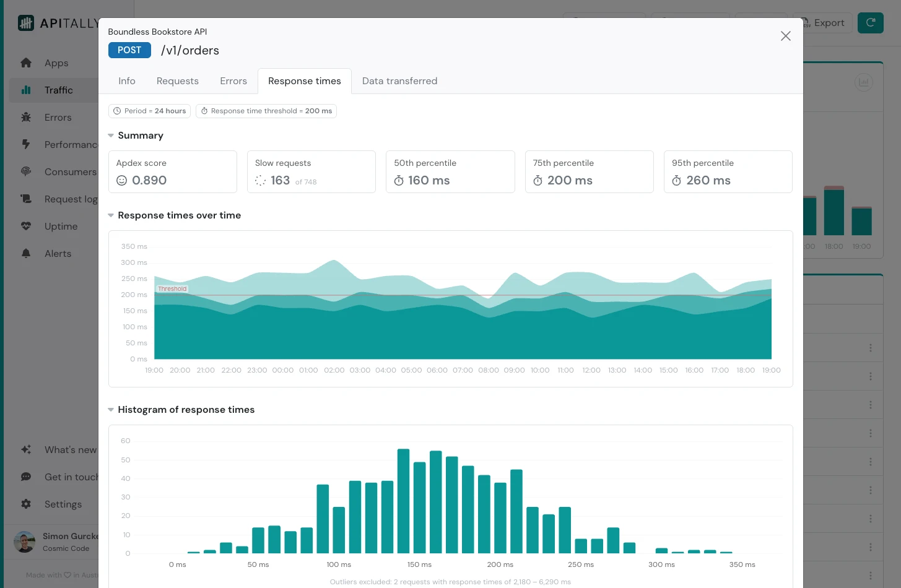Click the spinner icon beside slow requests count
The width and height of the screenshot is (901, 588).
261,181
